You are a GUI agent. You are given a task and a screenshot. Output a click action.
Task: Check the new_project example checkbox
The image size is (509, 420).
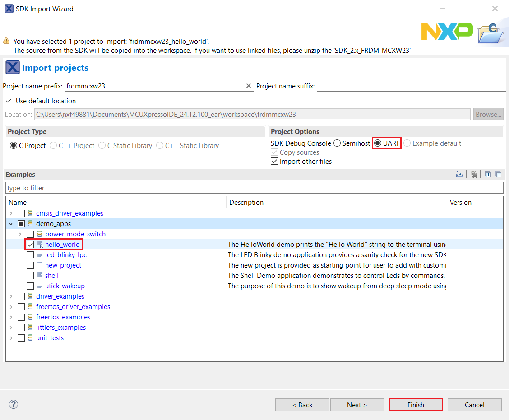pos(30,265)
